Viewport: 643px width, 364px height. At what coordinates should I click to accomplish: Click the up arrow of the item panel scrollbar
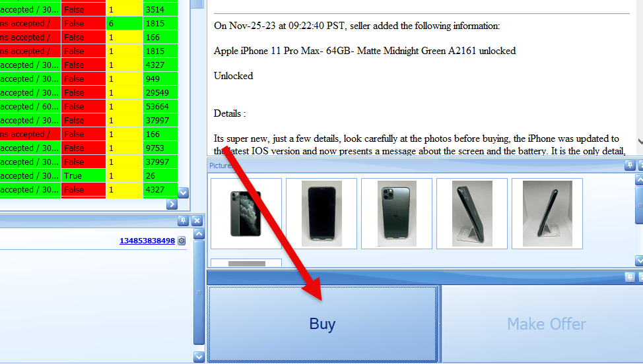tap(199, 234)
